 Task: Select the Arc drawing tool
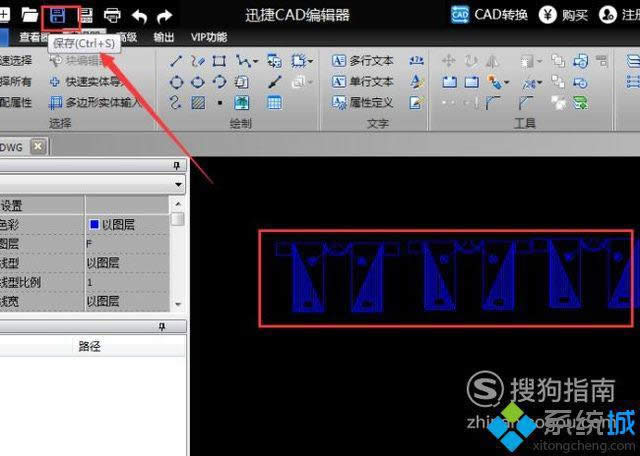point(220,82)
